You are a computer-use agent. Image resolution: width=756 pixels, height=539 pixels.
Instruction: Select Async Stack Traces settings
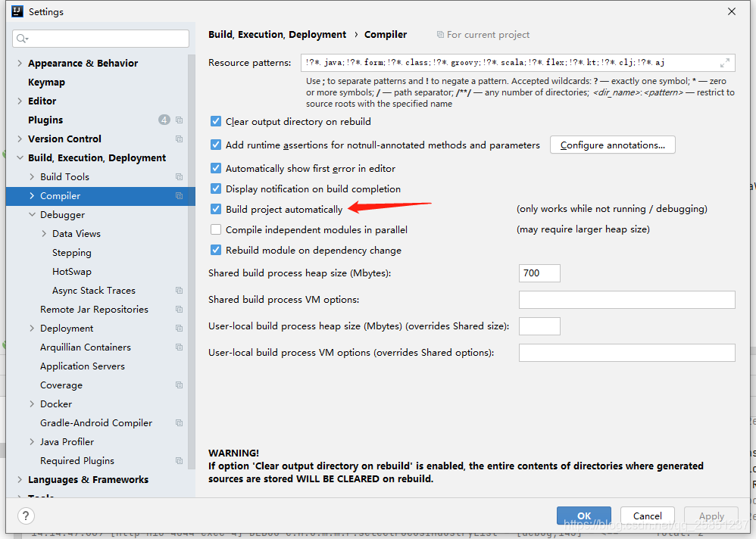point(94,291)
